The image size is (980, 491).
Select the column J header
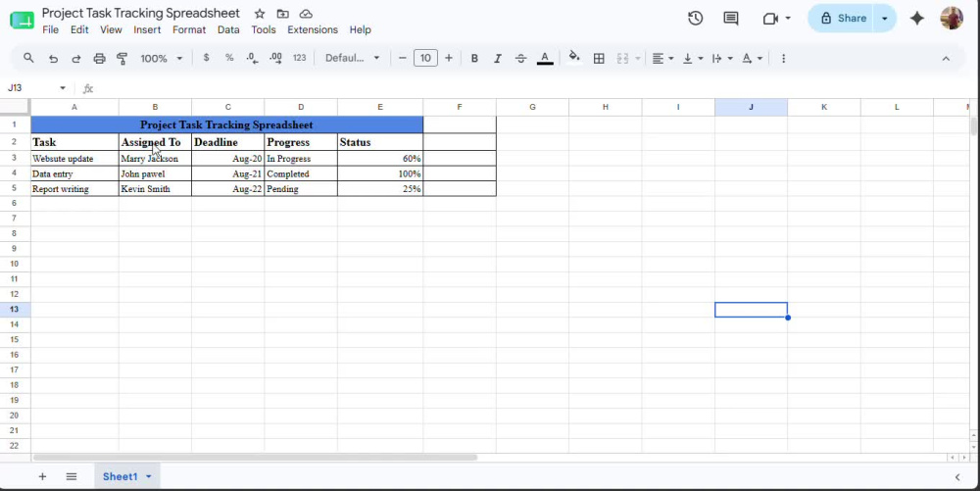751,107
